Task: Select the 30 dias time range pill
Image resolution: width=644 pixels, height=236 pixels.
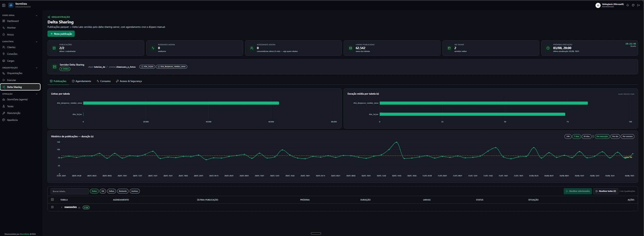Action: click(x=587, y=137)
